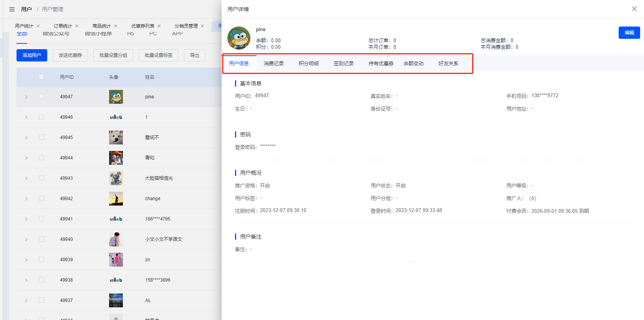644x320 pixels.
Task: Expand the row chevron for user 49939
Action: point(26,260)
